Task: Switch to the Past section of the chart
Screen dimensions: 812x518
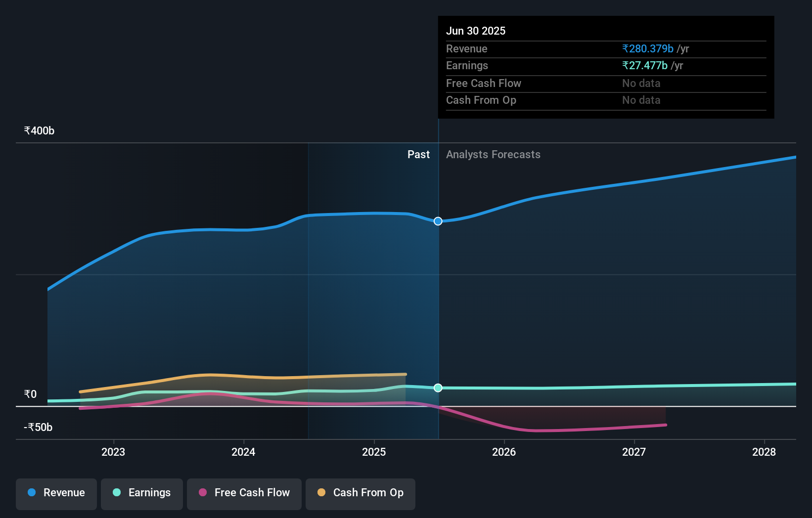Action: click(x=419, y=154)
